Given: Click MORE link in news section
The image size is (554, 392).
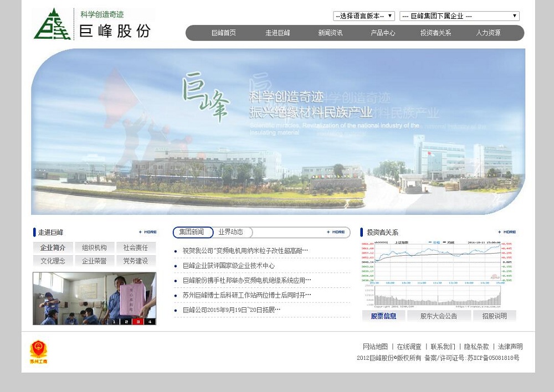Looking at the screenshot, I should point(336,232).
